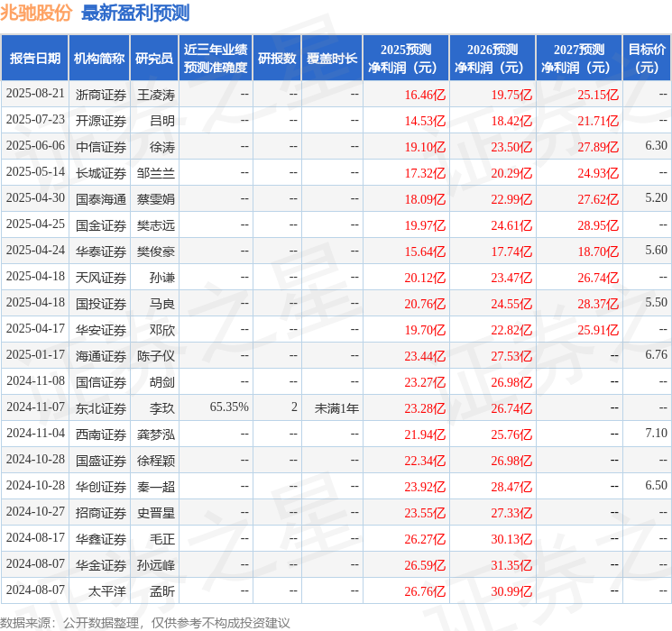Click the 2026预测净利润 column header
Viewport: 672px width, 631px height.
coord(492,59)
